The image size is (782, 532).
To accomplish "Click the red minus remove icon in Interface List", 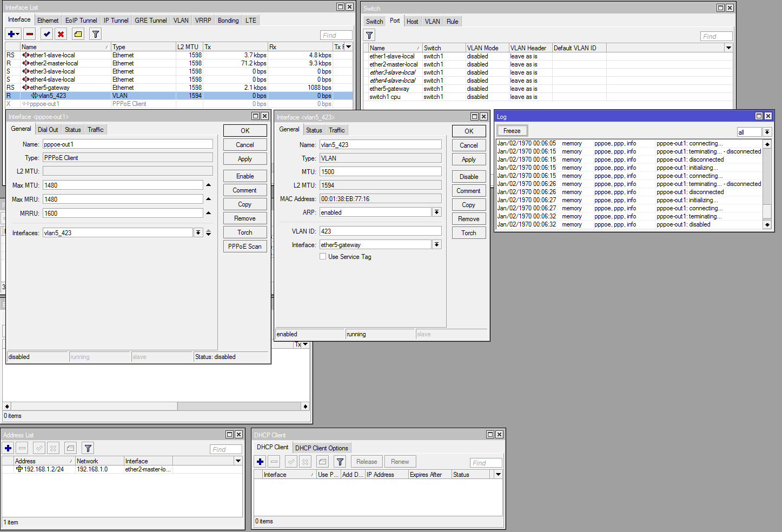I will point(30,34).
